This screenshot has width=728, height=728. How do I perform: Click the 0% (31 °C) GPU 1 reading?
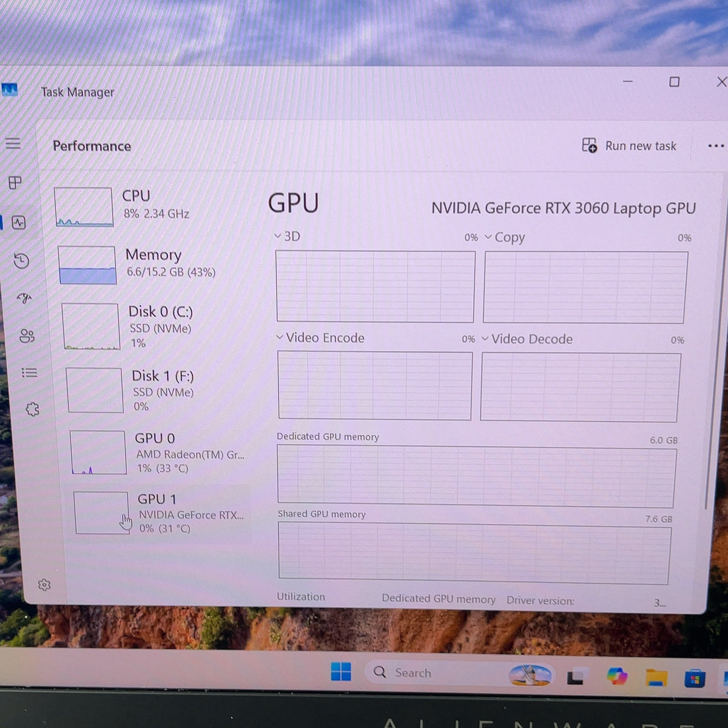[x=164, y=528]
